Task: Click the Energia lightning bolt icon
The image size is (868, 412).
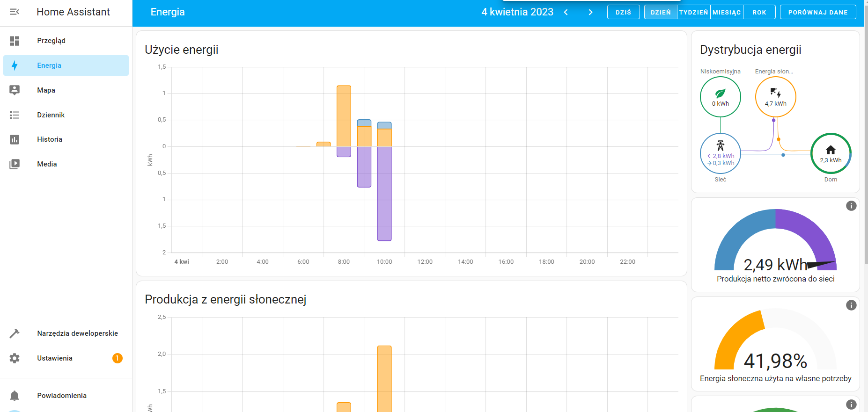Action: pos(15,65)
